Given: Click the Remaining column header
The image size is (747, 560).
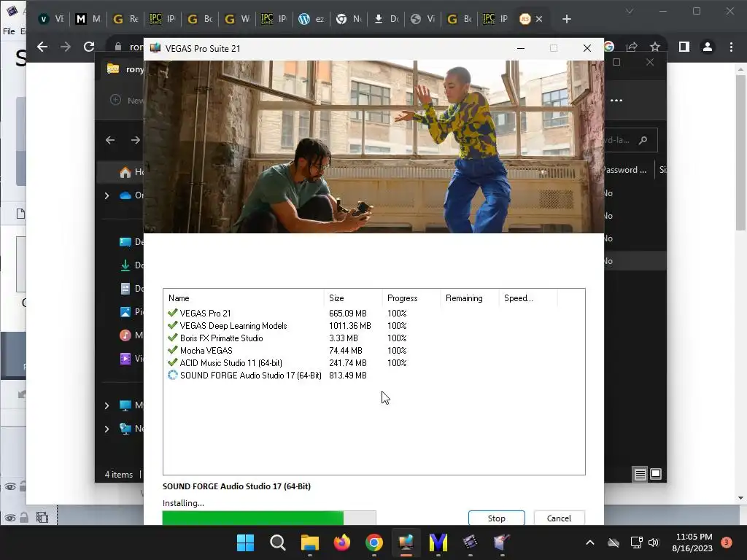Looking at the screenshot, I should 469,298.
